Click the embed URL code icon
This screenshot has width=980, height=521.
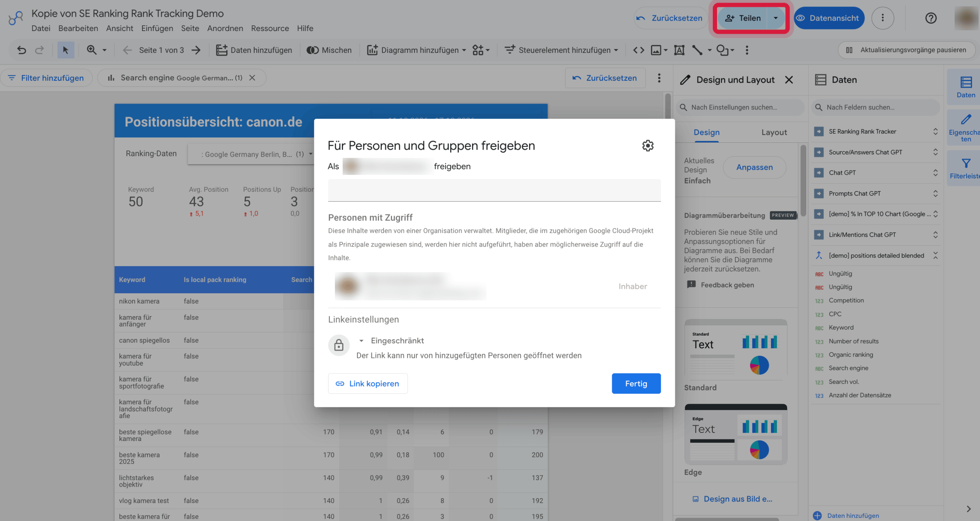pyautogui.click(x=639, y=50)
